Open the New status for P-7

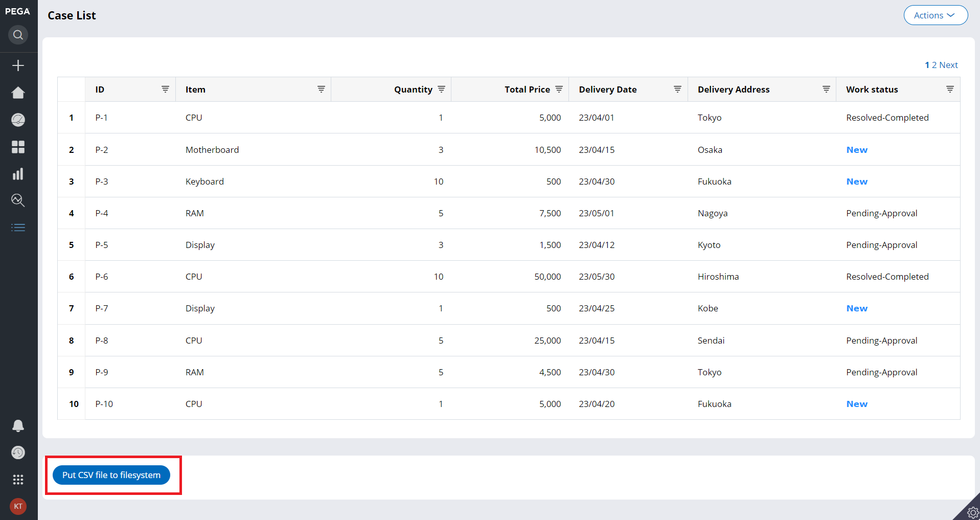[857, 308]
